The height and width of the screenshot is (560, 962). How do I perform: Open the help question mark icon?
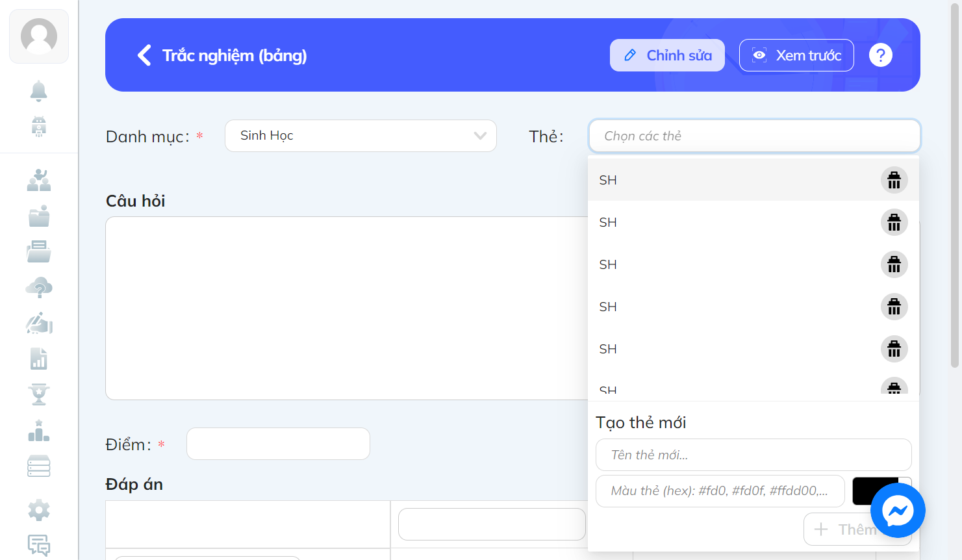(881, 55)
